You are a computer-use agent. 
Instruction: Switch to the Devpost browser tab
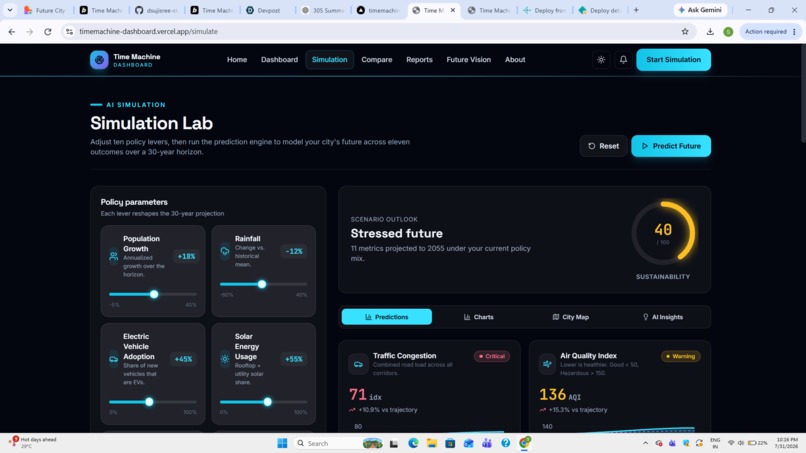point(265,10)
